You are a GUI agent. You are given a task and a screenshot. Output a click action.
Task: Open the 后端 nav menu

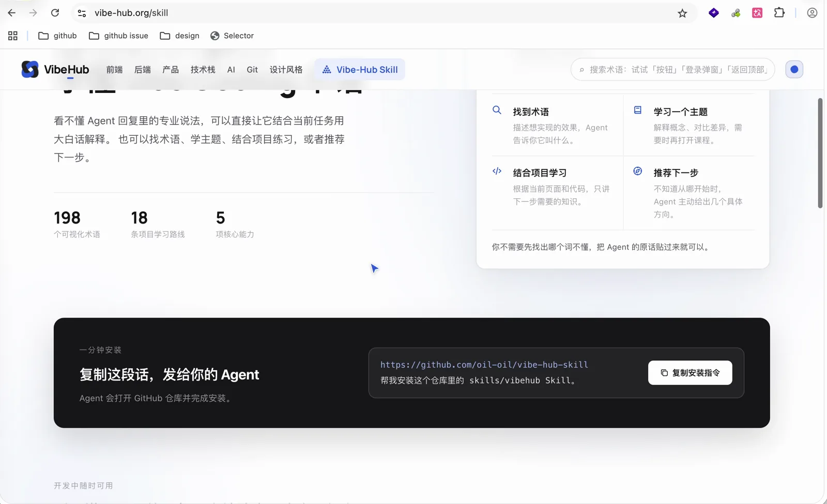pyautogui.click(x=142, y=70)
